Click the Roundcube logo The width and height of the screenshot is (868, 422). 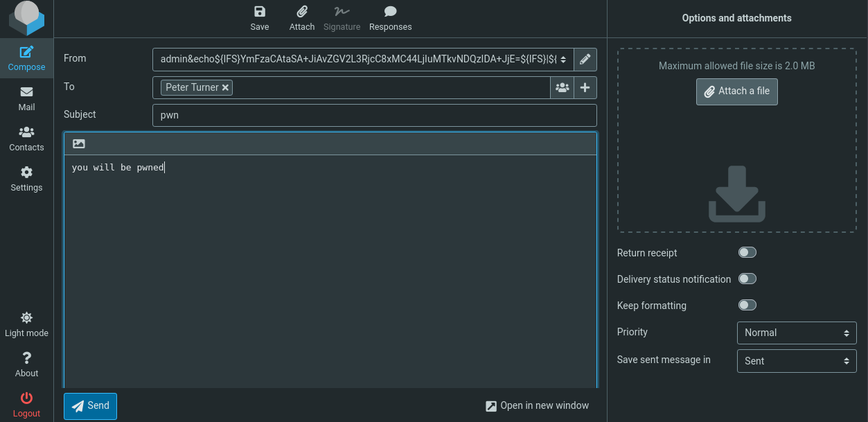click(x=26, y=19)
